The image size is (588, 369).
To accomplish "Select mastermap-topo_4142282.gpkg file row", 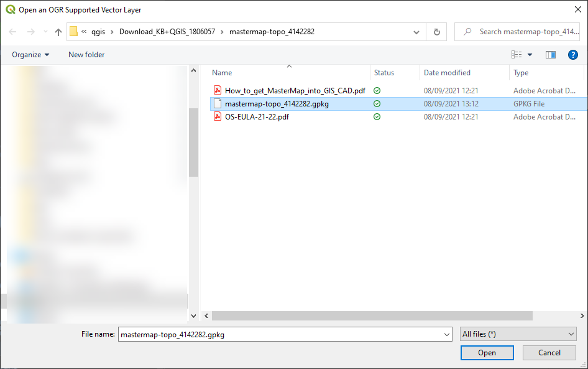I will 399,103.
